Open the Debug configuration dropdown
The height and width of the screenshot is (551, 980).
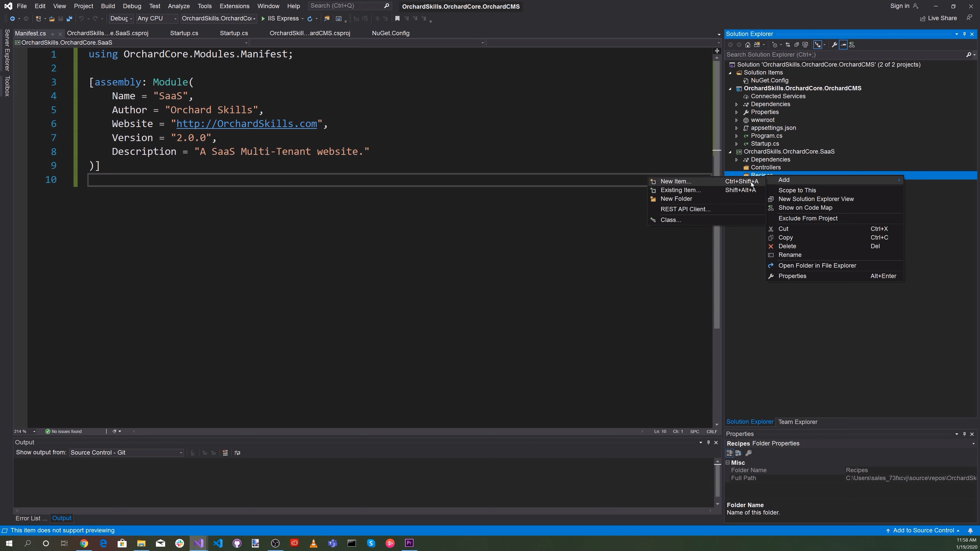click(121, 19)
